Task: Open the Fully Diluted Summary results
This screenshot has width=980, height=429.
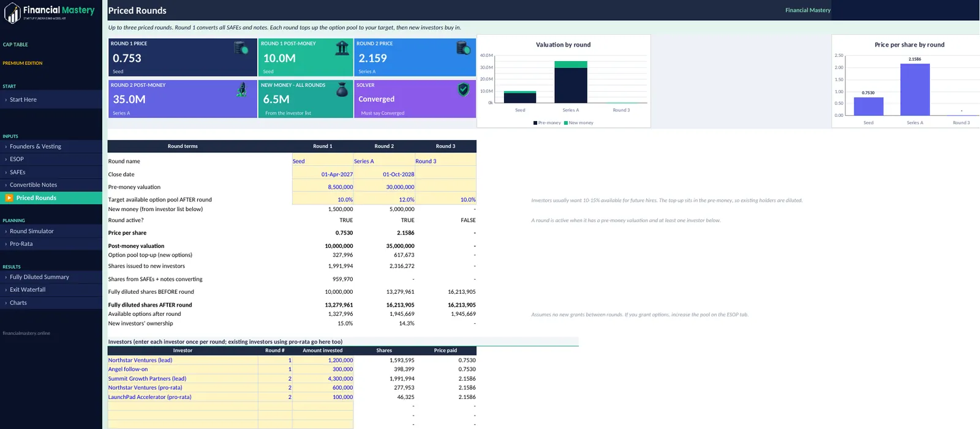Action: point(51,277)
